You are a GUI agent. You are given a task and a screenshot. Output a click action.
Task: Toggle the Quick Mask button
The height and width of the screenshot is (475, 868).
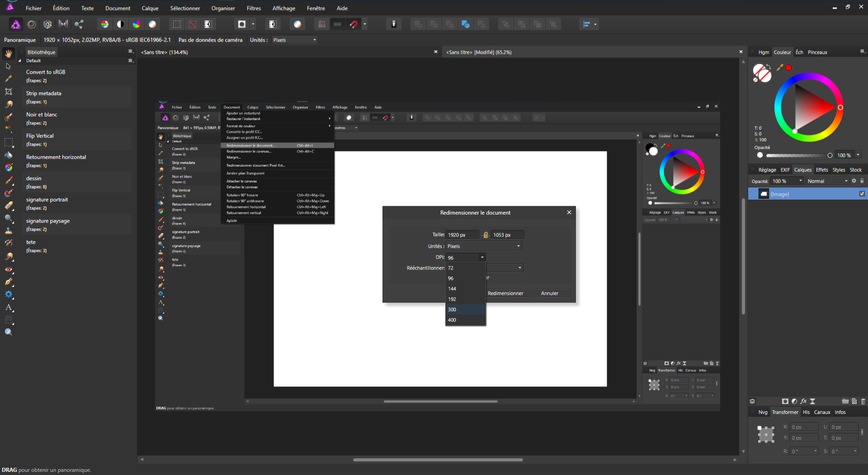click(242, 24)
